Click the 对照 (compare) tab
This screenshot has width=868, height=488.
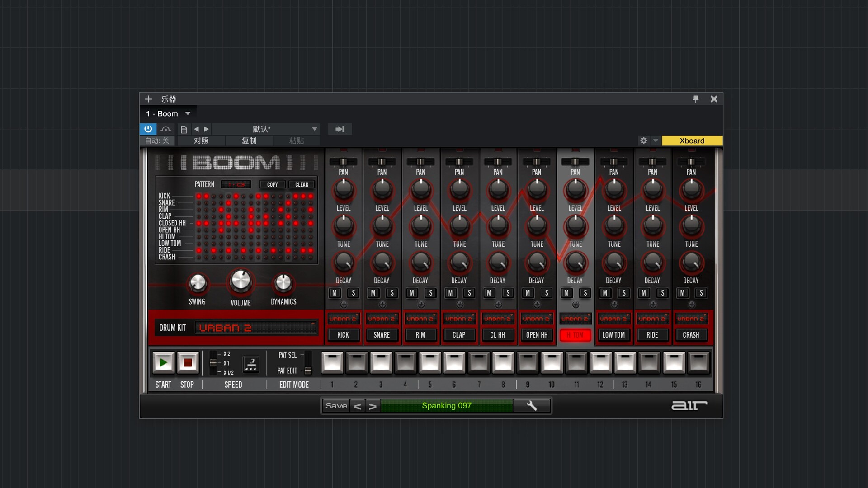201,141
